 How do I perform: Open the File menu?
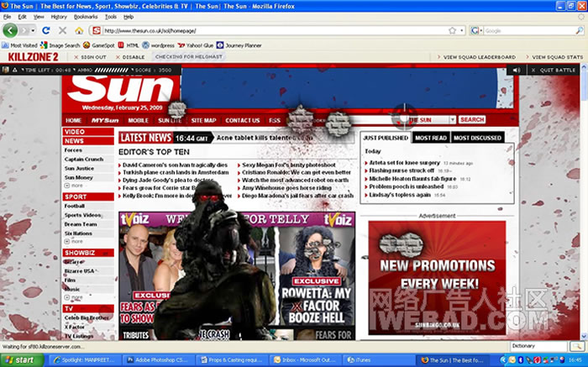pyautogui.click(x=7, y=17)
